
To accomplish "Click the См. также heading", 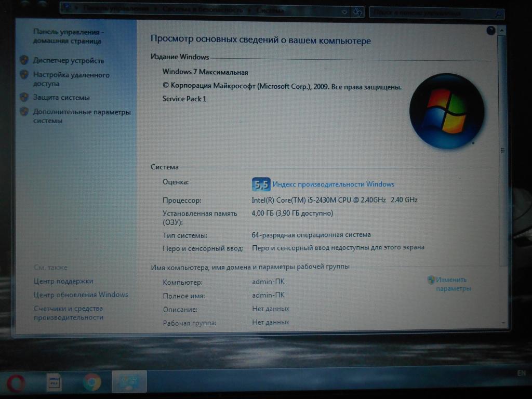I will 50,268.
